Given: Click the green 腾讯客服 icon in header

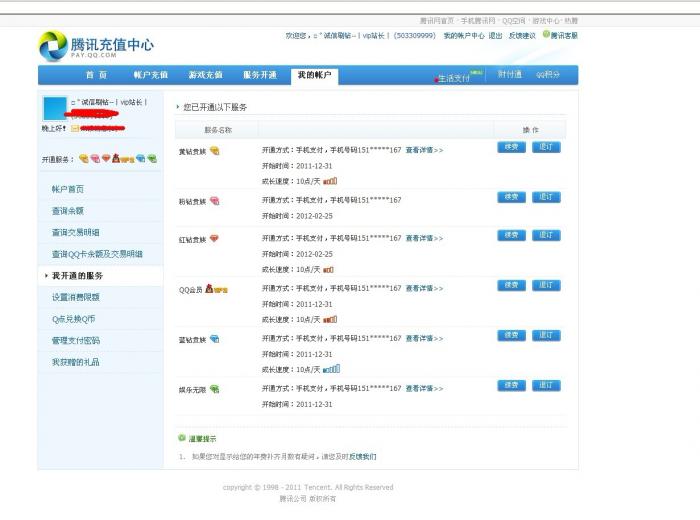Looking at the screenshot, I should (546, 34).
